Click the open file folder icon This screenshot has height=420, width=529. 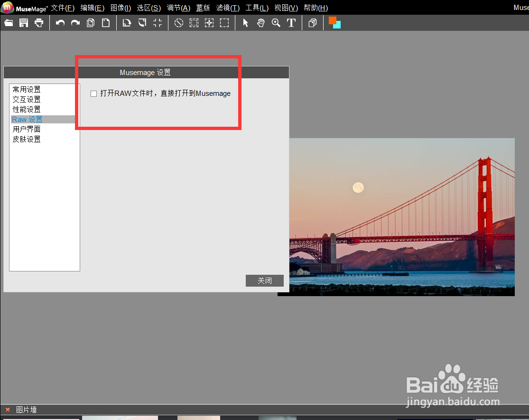coord(9,23)
